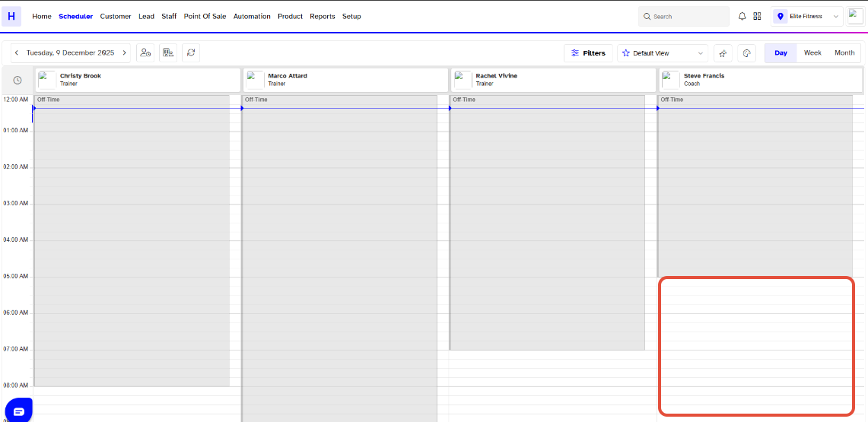
Task: Open the Setup menu
Action: point(351,17)
